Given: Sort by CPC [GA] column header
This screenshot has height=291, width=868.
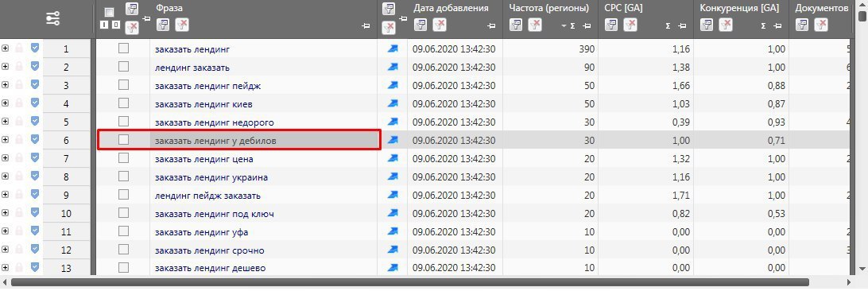Looking at the screenshot, I should click(x=623, y=8).
